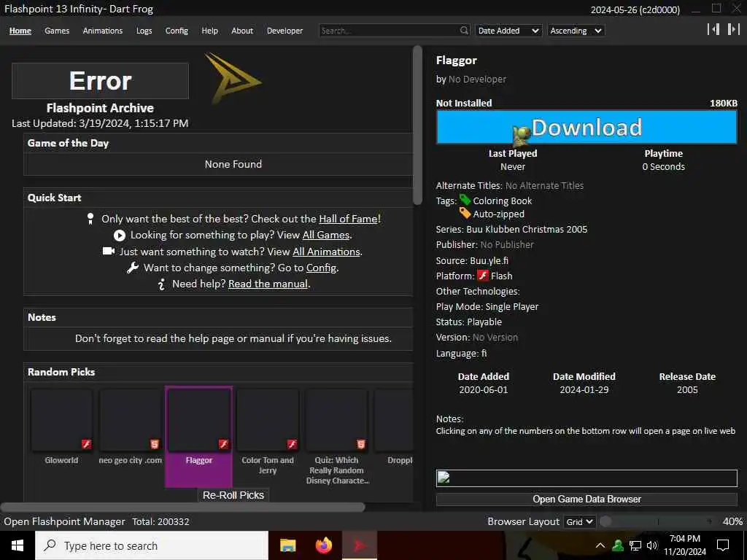Click the Download button for Flaggor
747x560 pixels.
point(587,127)
